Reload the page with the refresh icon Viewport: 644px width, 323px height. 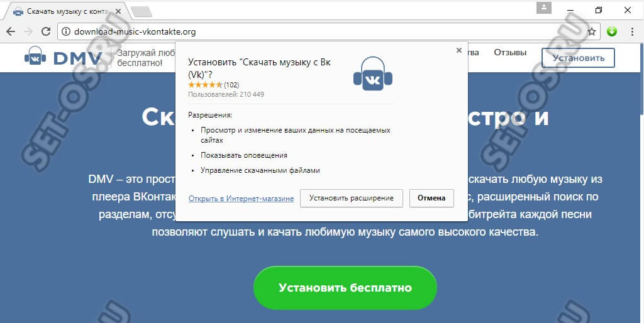point(46,31)
